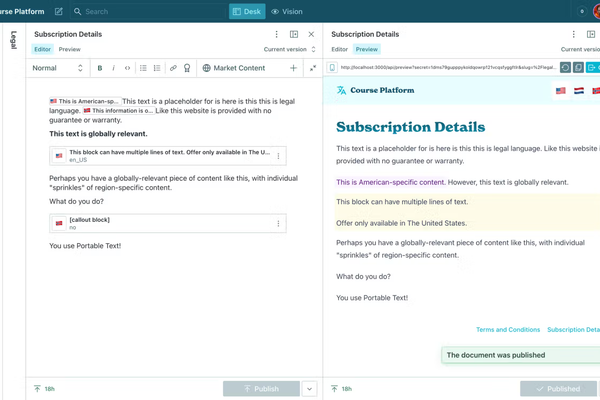The image size is (600, 400).
Task: Click the ribbon annotation icon
Action: tap(187, 68)
